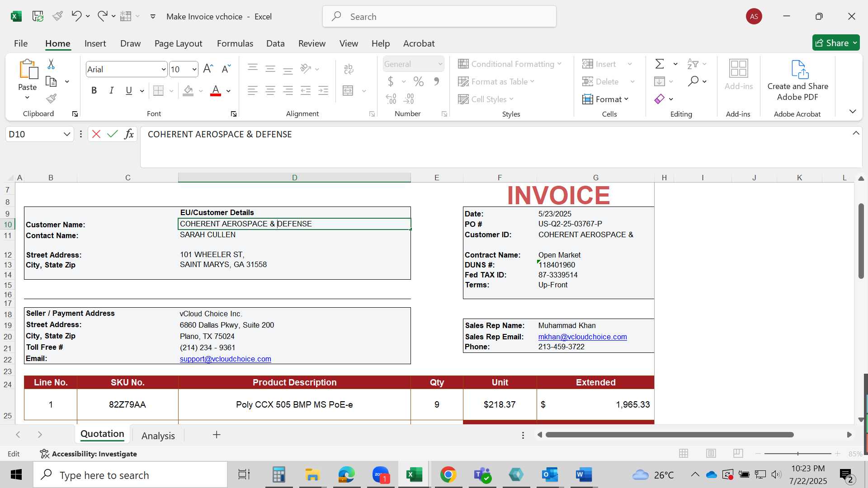868x488 pixels.
Task: Align text to the left
Action: (253, 91)
